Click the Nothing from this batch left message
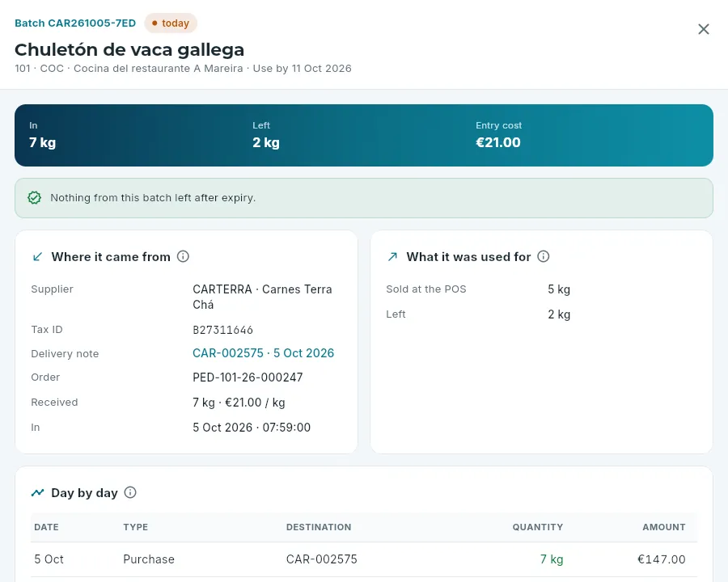The height and width of the screenshot is (582, 728). coord(153,198)
